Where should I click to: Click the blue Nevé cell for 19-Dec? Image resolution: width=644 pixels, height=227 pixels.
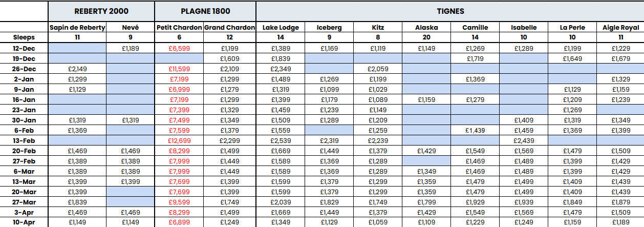(131, 58)
